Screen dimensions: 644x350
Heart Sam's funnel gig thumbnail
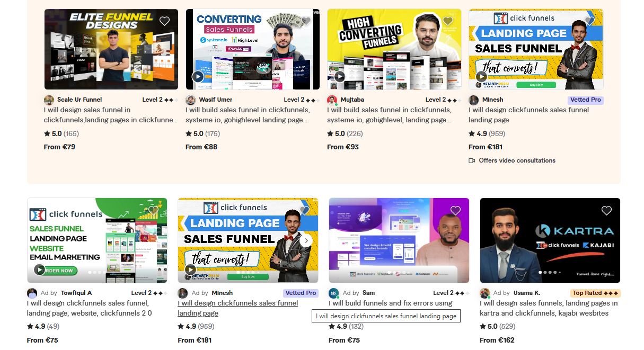click(455, 211)
